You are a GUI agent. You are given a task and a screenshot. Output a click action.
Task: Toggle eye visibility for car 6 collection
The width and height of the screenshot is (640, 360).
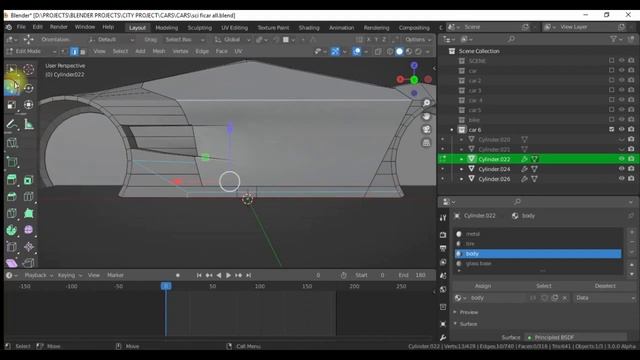click(621, 129)
